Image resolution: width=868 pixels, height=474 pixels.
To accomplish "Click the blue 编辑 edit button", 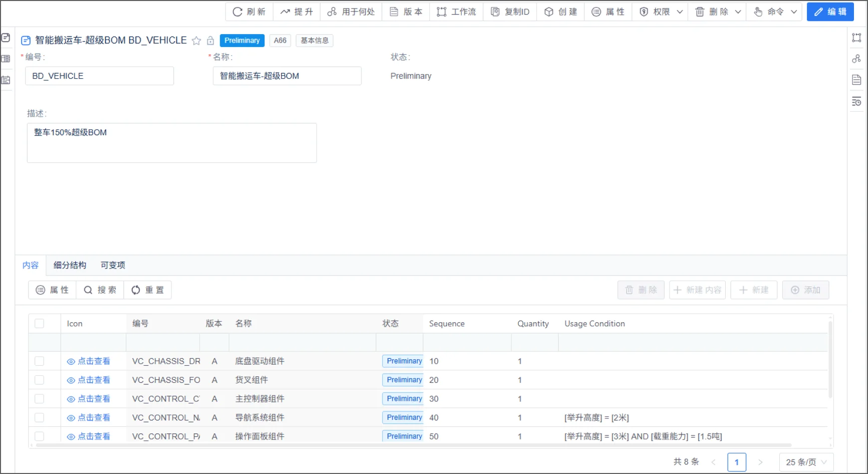I will [x=830, y=12].
